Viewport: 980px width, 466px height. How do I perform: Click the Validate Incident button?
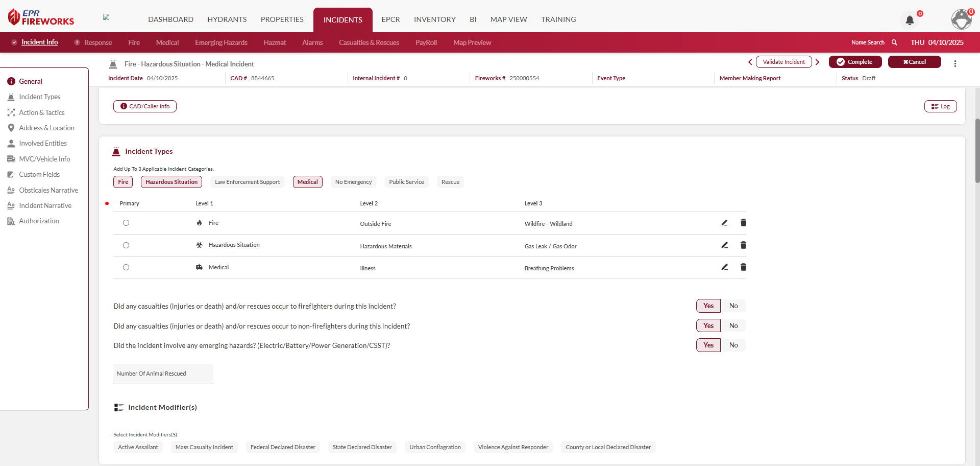point(783,62)
